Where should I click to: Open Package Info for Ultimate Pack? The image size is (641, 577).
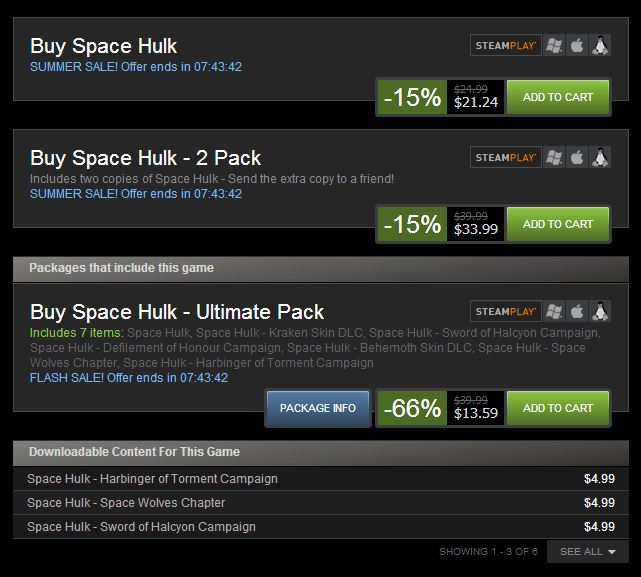(x=318, y=408)
